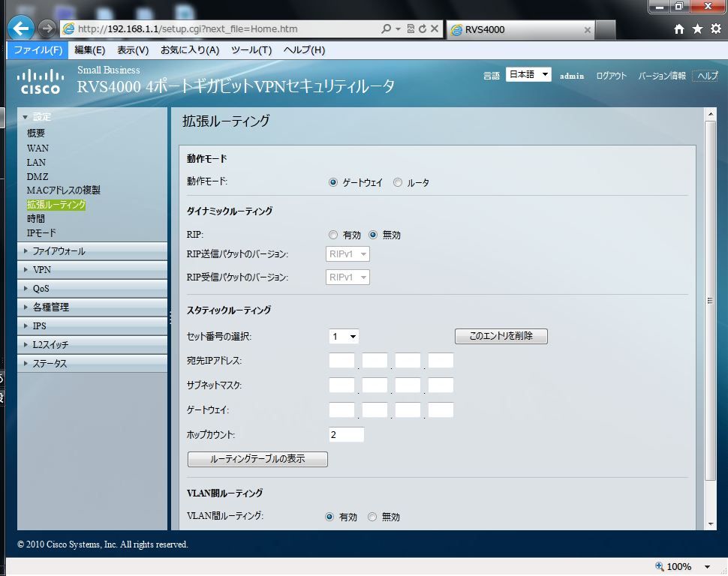Viewport: 728px width, 576px height.
Task: Open the ヘルプ(H) menu
Action: click(x=304, y=50)
